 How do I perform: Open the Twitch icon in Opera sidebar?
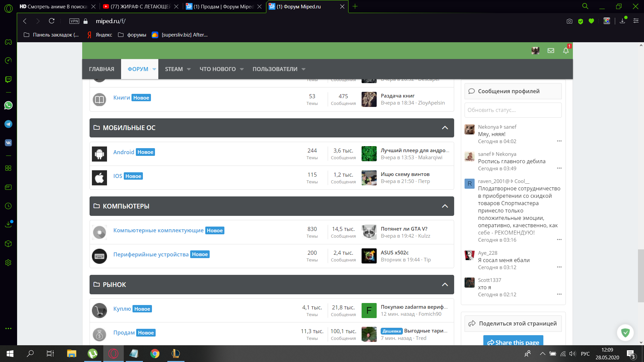8,79
